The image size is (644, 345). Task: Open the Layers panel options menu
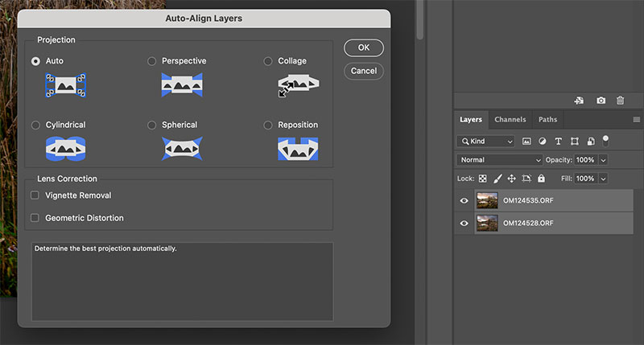636,119
